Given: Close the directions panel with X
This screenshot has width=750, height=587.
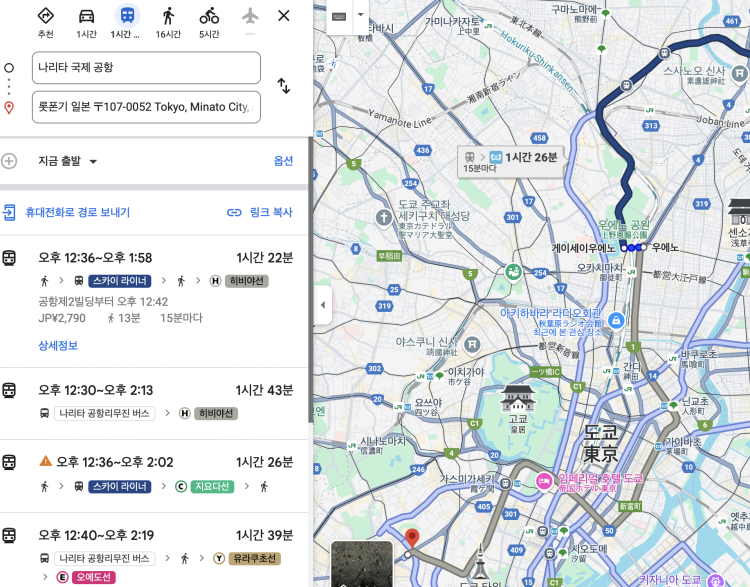Looking at the screenshot, I should [284, 16].
